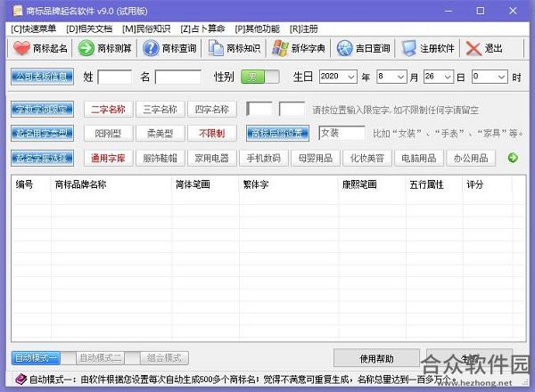Choose the 不限制 character type
The image size is (535, 392).
212,133
